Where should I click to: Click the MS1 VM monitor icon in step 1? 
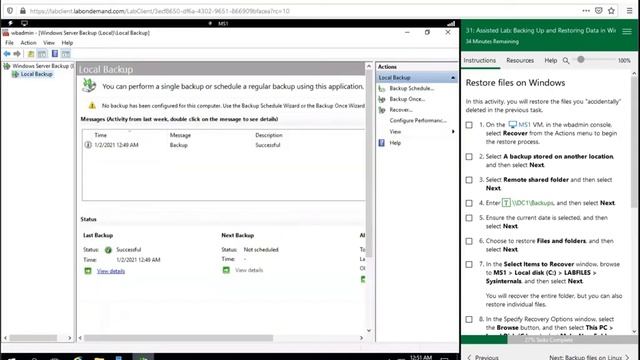pyautogui.click(x=512, y=124)
